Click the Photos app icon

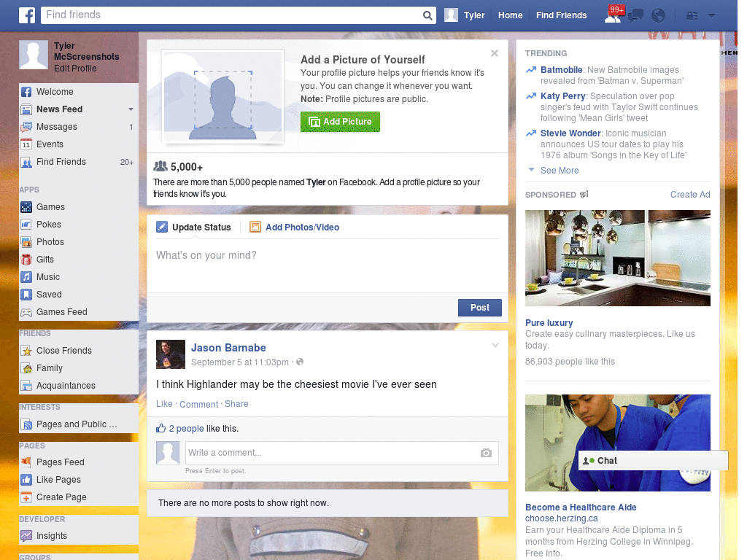26,242
